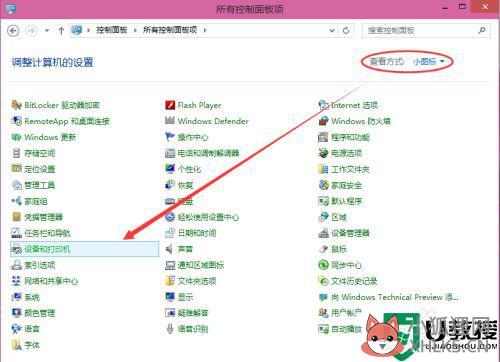Open the recent locations dropdown arrow
The width and height of the screenshot is (500, 362).
(x=47, y=31)
